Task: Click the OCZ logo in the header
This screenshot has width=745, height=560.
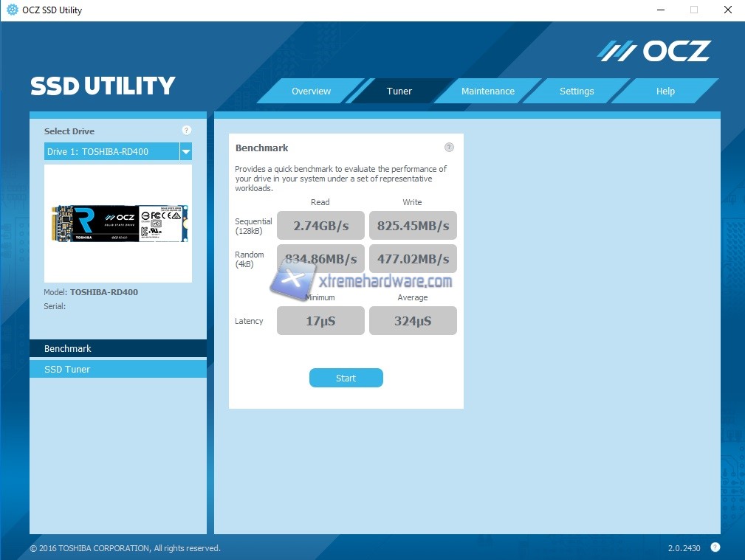Action: tap(653, 51)
